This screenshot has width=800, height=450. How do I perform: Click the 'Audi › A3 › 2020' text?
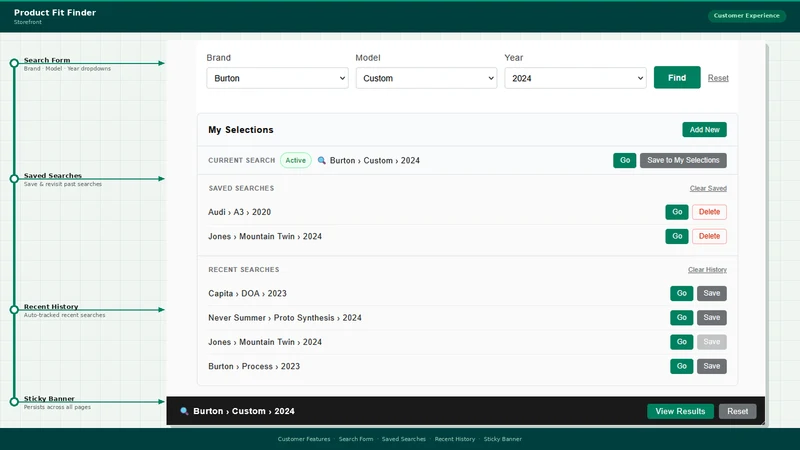point(239,212)
